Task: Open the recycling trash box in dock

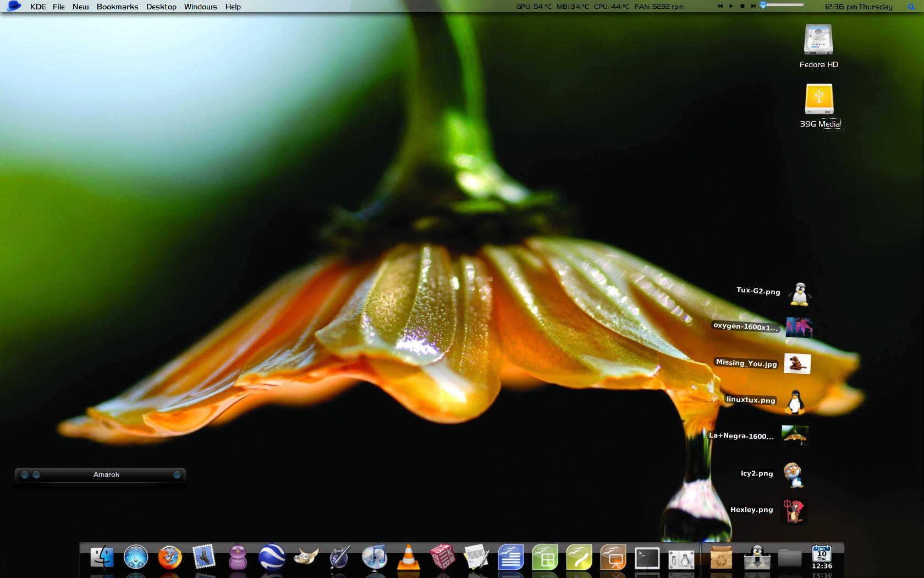Action: tap(721, 557)
